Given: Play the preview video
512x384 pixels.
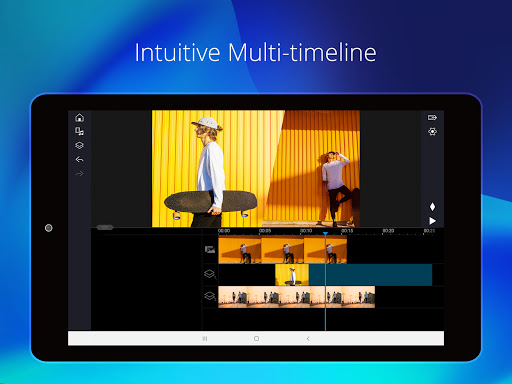Looking at the screenshot, I should 432,221.
